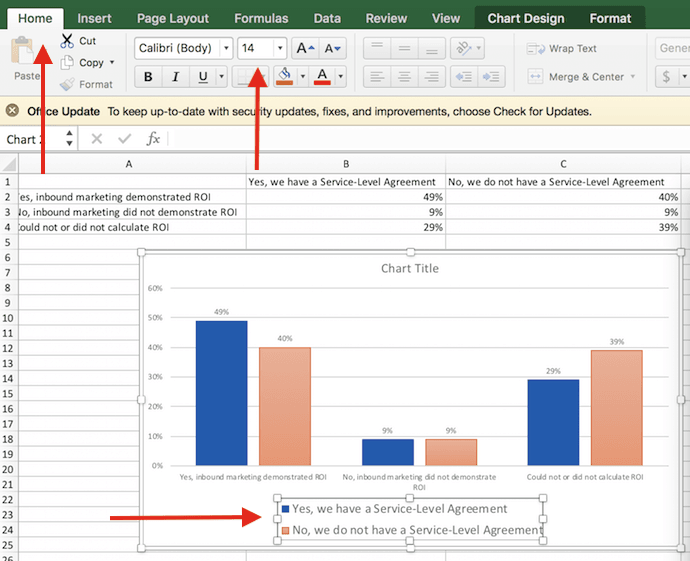
Task: Click the red font color swatch
Action: point(322,77)
